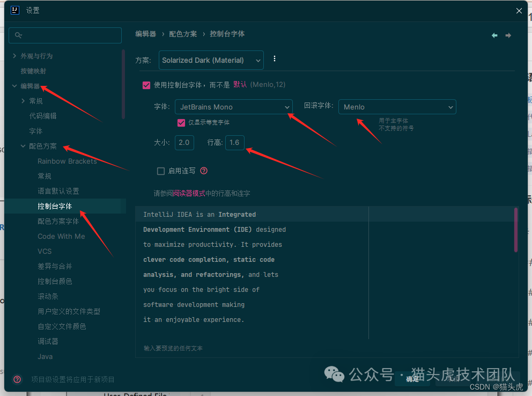Click the 确定 confirm button
532x396 pixels.
tap(412, 379)
